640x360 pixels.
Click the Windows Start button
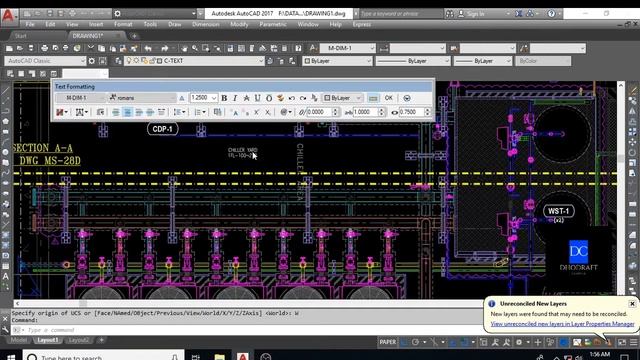pyautogui.click(x=11, y=357)
